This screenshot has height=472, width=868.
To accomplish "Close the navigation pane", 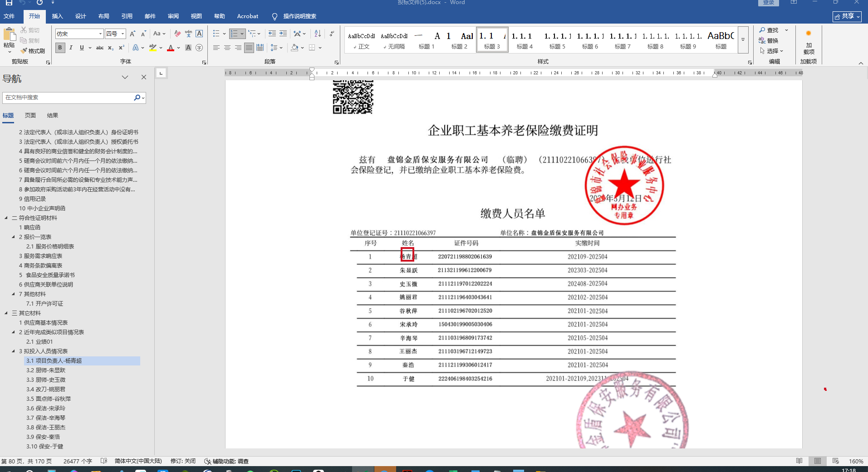I will tap(144, 78).
